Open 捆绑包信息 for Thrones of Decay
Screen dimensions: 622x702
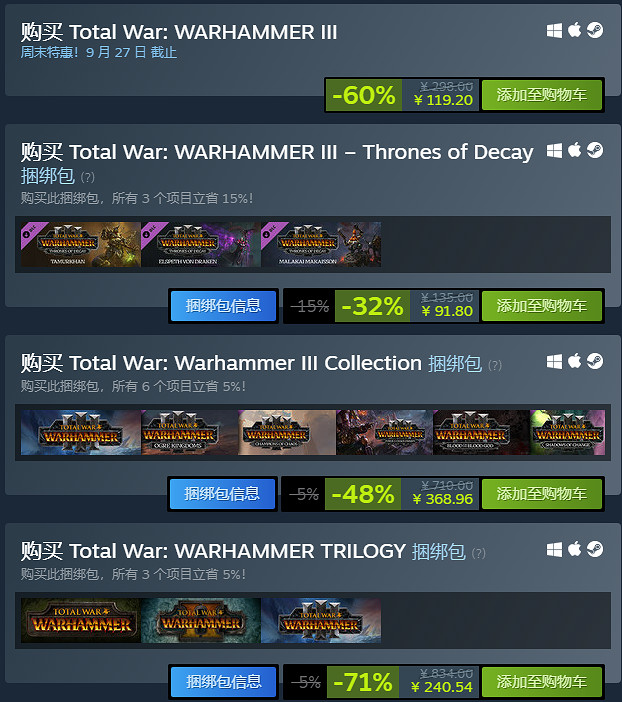(x=223, y=306)
